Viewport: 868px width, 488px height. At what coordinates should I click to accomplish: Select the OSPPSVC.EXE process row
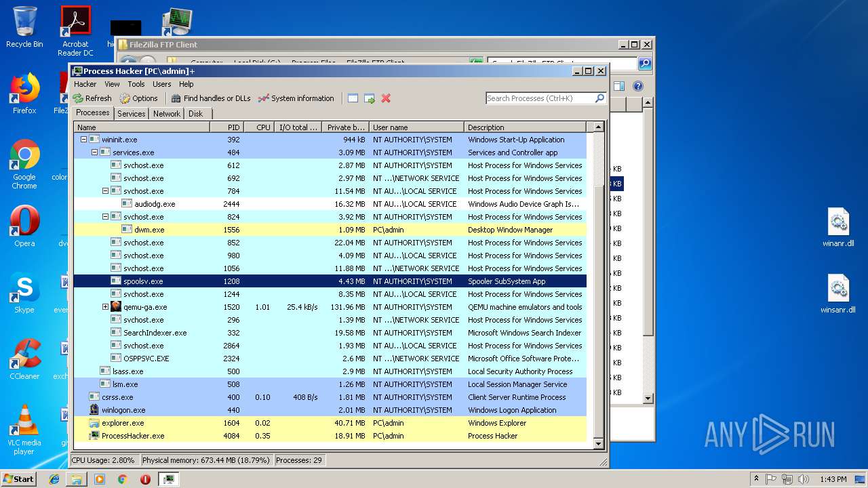point(330,359)
